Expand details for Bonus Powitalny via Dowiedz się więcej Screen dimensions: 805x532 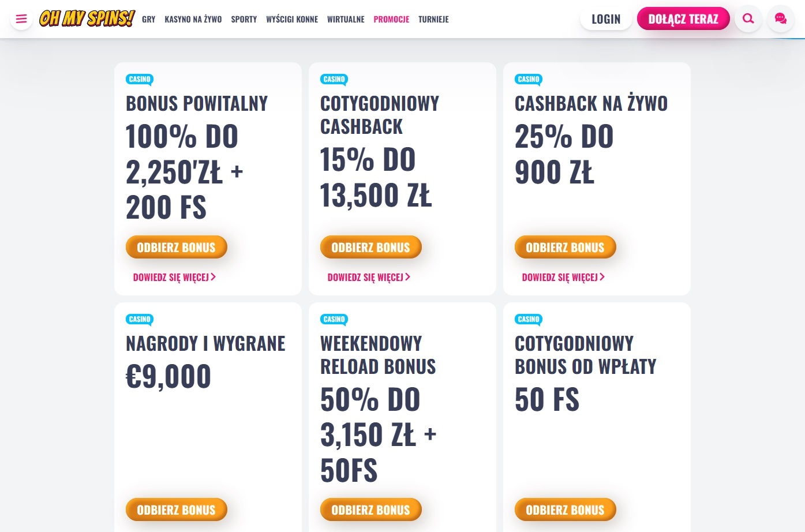pyautogui.click(x=174, y=278)
